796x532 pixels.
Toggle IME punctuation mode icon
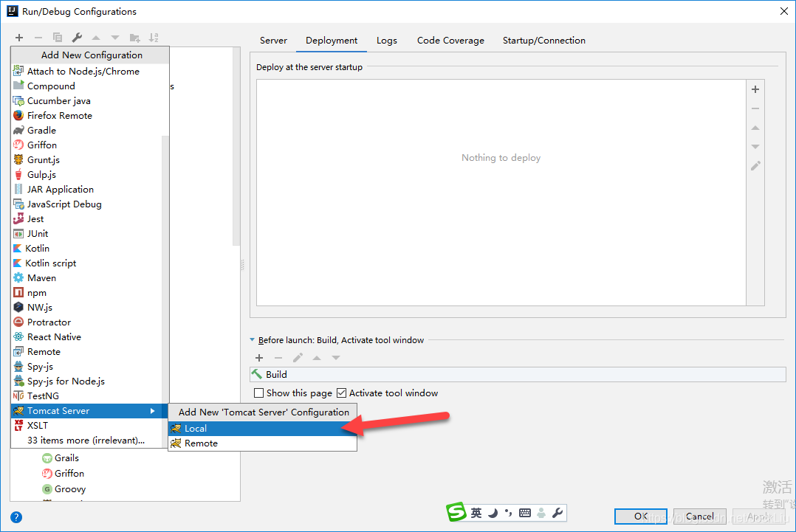[509, 514]
